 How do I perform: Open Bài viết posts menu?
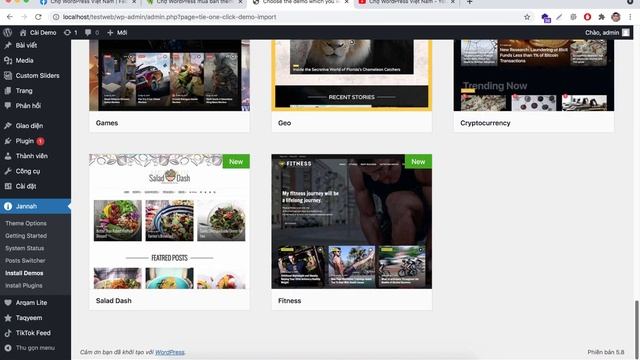[x=26, y=45]
